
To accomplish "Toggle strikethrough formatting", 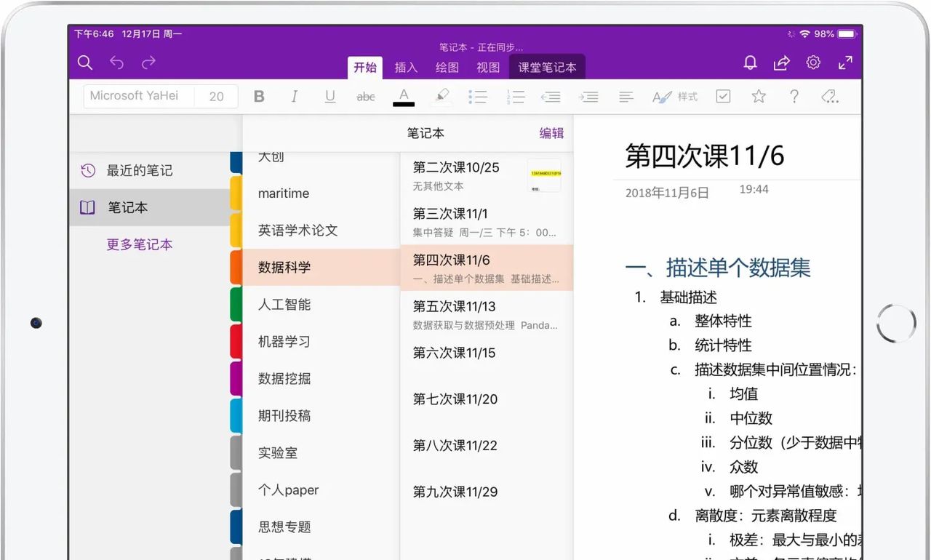I will (x=366, y=96).
